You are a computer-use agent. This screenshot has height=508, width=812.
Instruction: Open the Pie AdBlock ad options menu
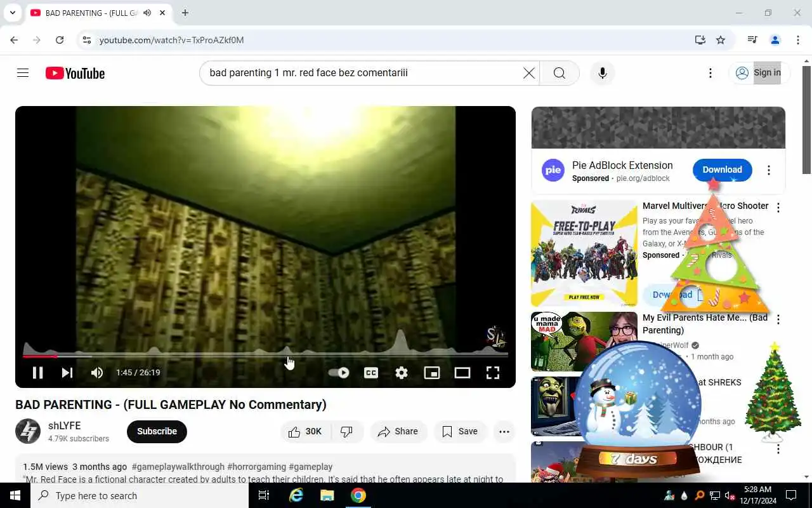769,170
